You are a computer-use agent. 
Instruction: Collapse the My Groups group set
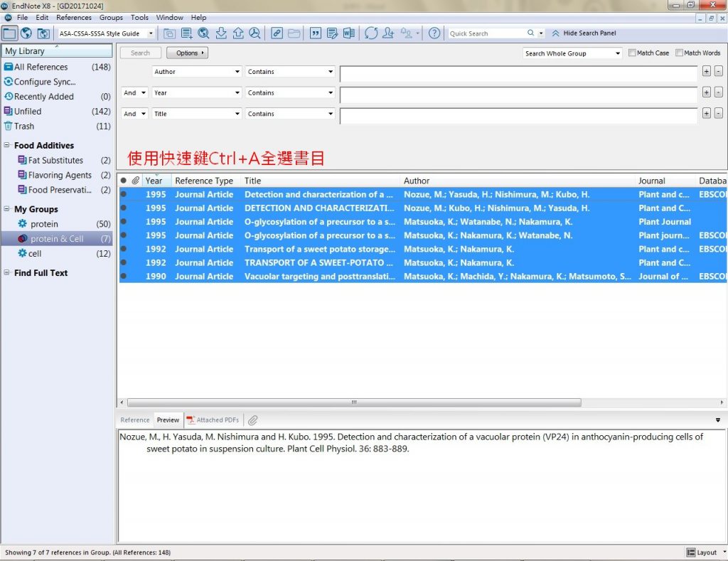[x=7, y=208]
